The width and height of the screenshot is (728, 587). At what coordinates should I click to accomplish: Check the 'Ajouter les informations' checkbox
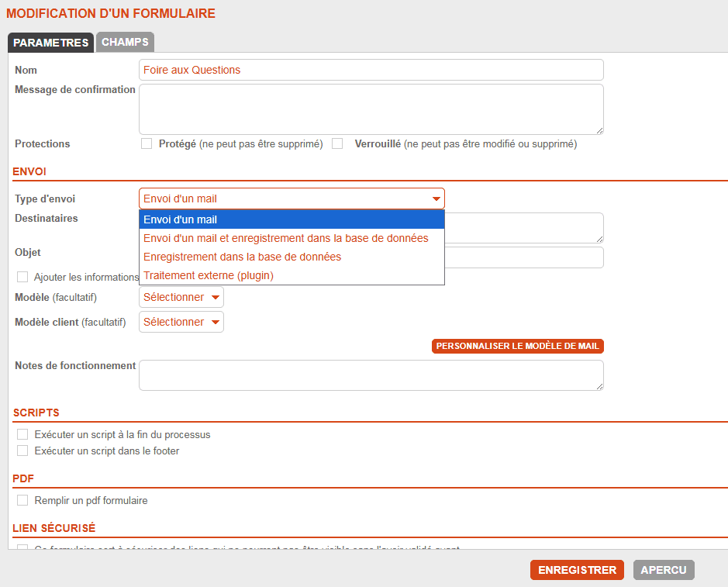coord(22,277)
